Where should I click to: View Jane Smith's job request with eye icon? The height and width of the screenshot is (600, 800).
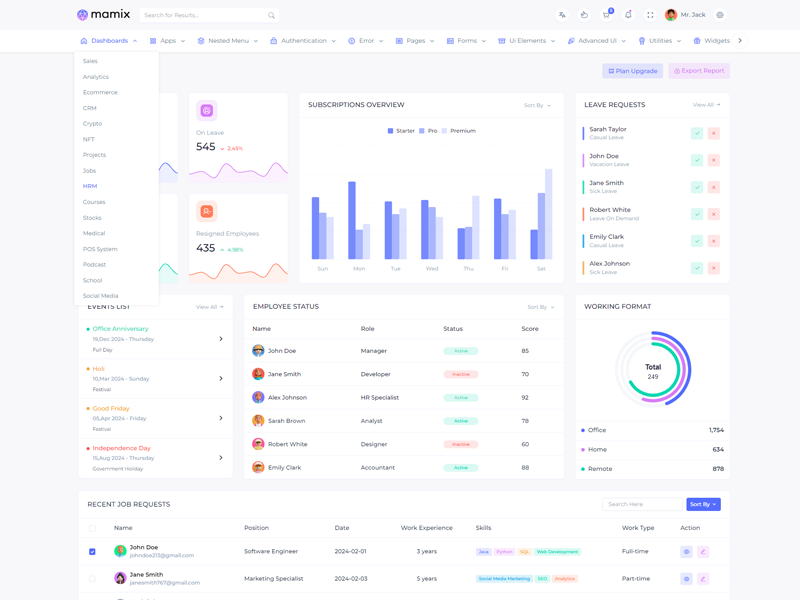686,579
